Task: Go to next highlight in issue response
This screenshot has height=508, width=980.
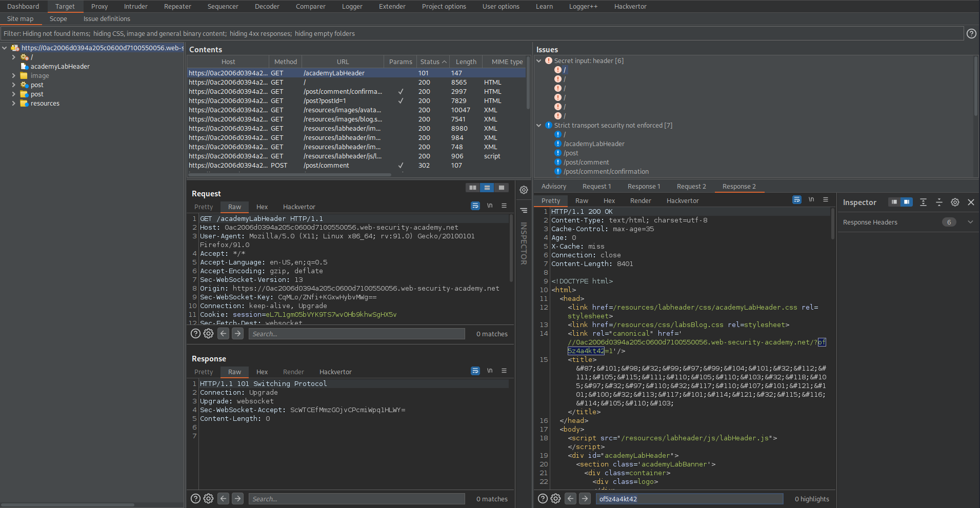Action: click(585, 498)
